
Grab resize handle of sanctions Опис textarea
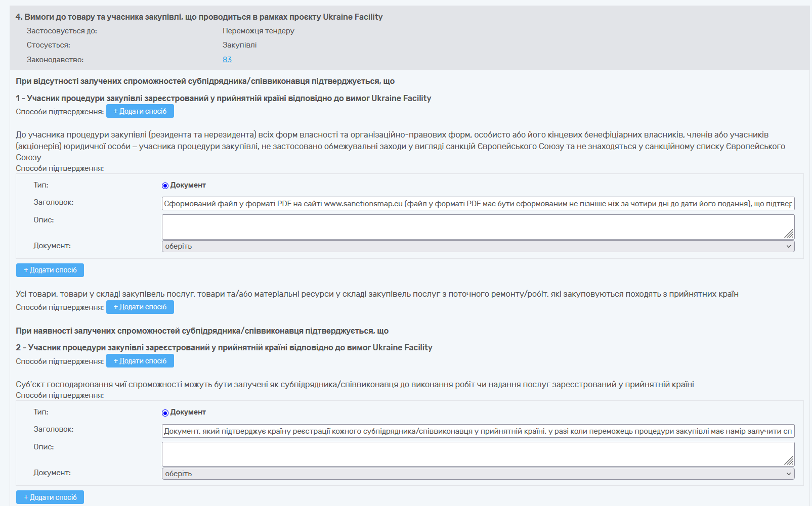[x=789, y=234]
